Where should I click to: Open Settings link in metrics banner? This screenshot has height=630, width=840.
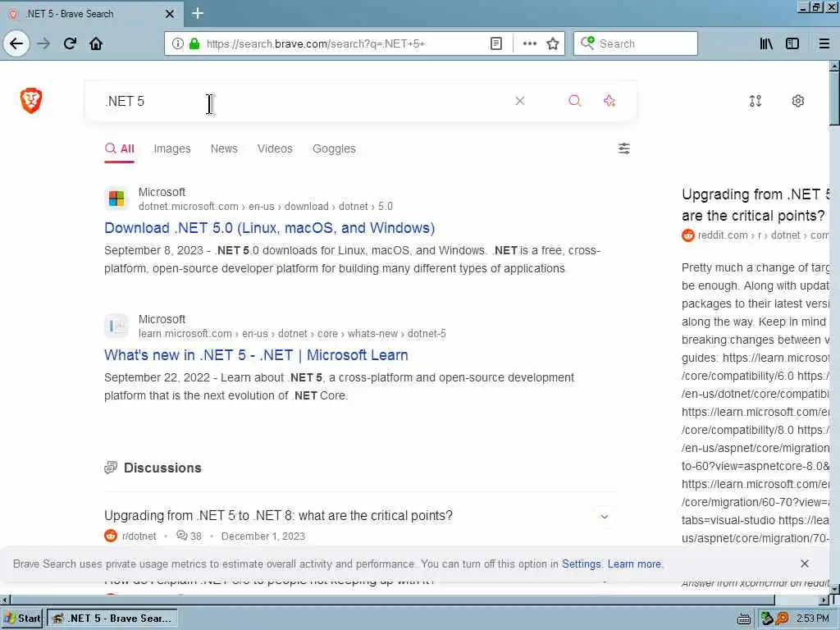582,564
